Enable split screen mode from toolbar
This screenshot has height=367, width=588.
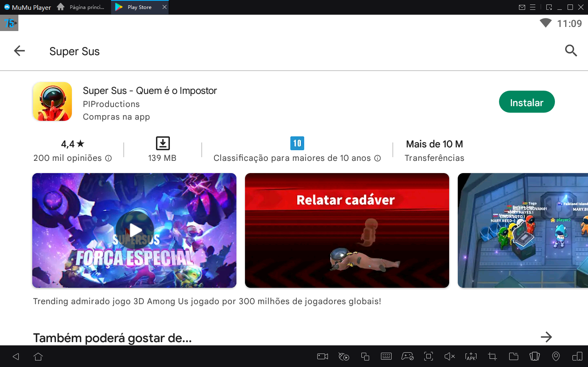[x=577, y=356]
